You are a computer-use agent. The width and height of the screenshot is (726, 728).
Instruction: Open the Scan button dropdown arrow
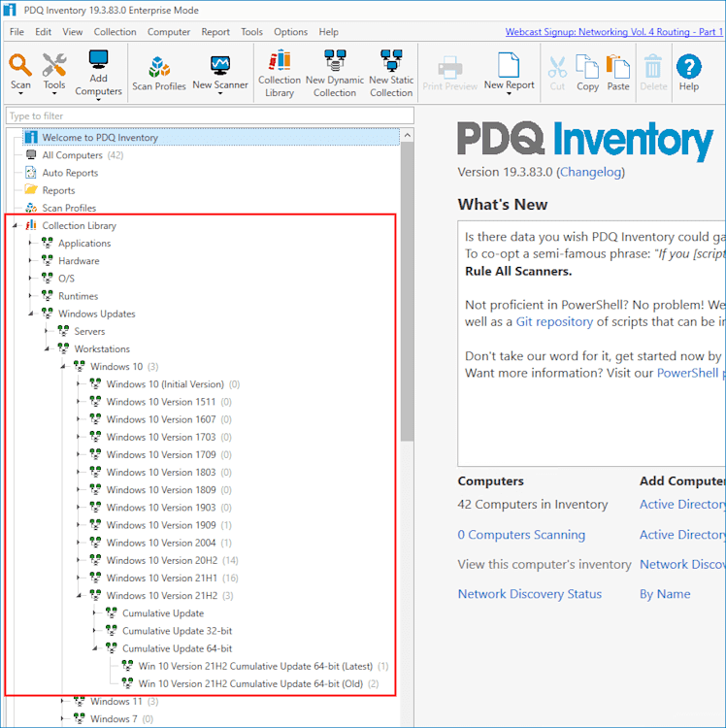[x=20, y=94]
